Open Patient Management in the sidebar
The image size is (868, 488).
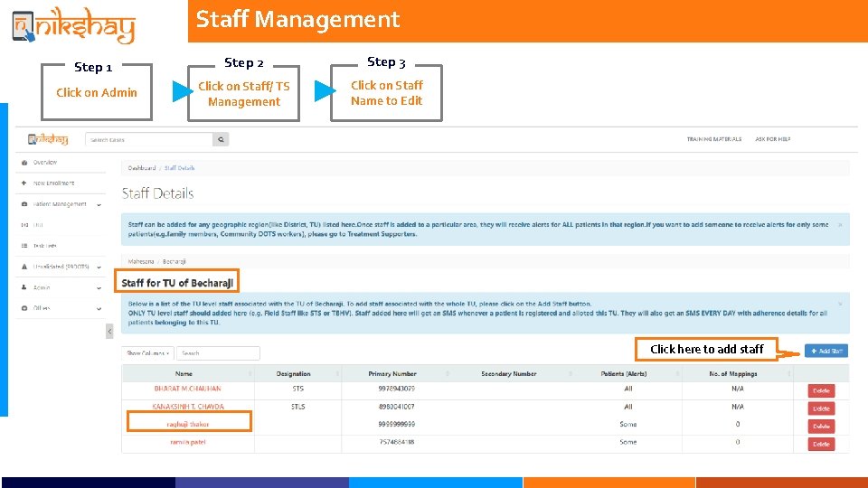(60, 204)
